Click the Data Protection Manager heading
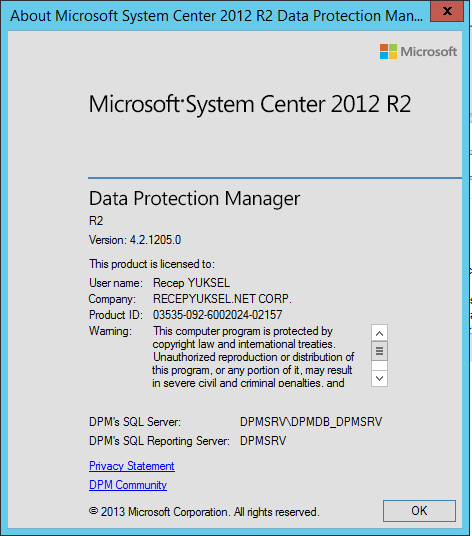472x536 pixels. 194,198
